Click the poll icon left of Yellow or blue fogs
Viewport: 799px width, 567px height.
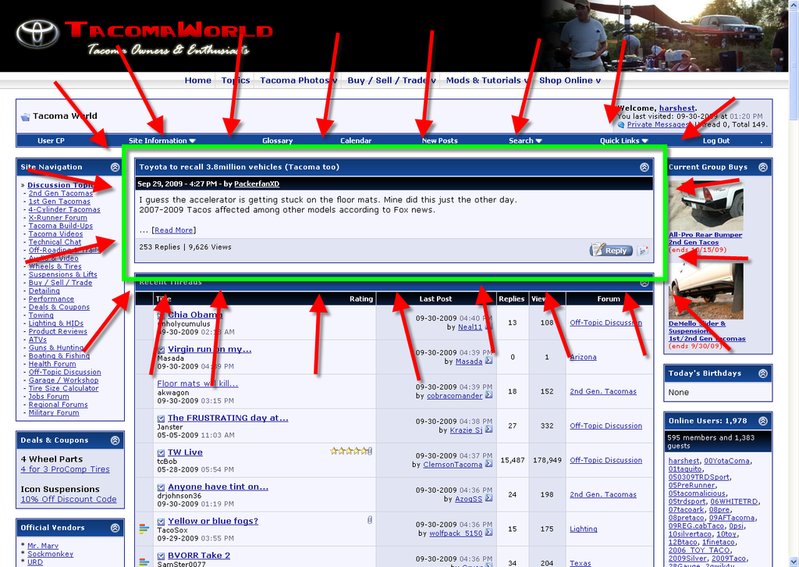(x=144, y=529)
